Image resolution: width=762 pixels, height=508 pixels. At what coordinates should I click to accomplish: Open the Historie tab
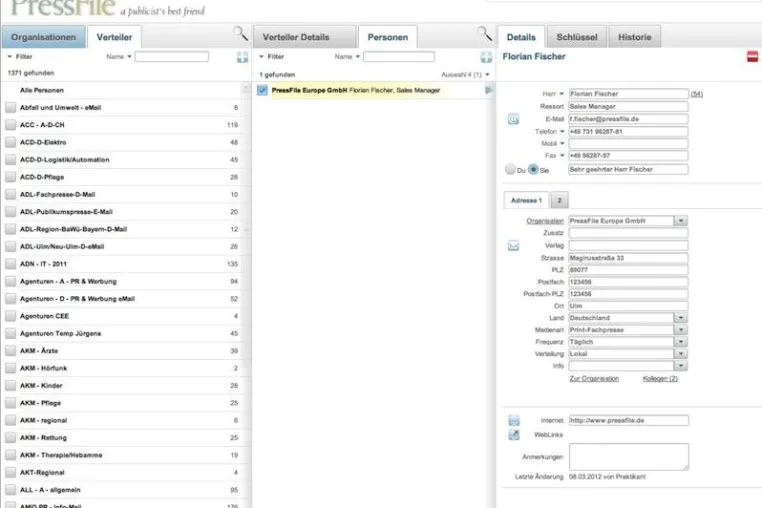635,37
